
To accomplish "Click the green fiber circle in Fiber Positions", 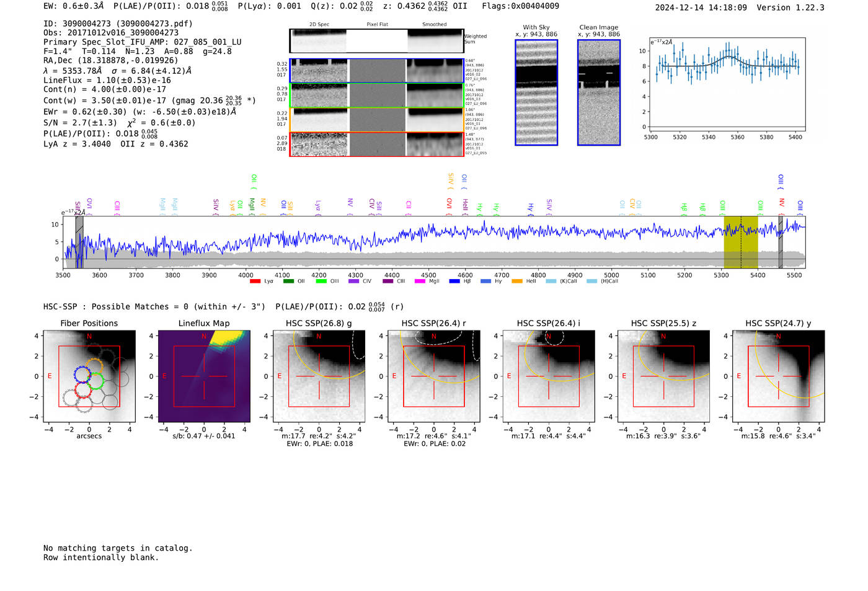I will 95,381.
